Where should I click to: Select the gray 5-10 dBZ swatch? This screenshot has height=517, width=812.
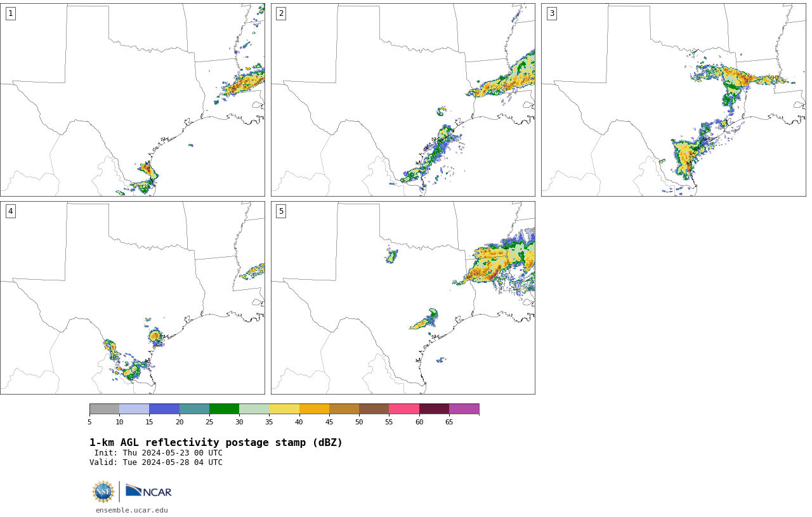[104, 409]
